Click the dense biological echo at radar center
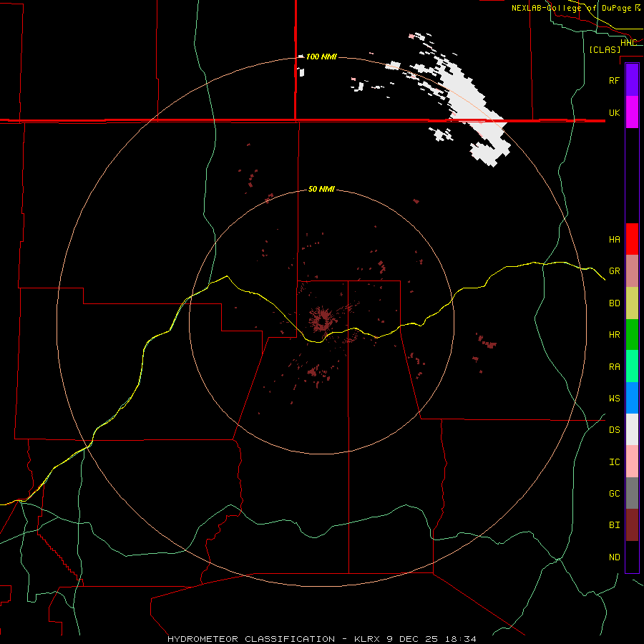Screen dimensions: 644x644 [x=322, y=320]
